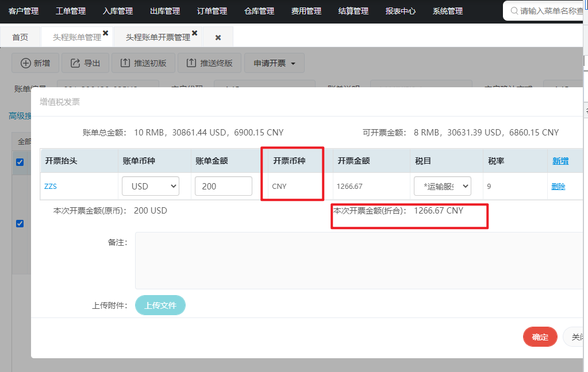Click the upload icon on 推送终版
The width and height of the screenshot is (588, 372).
(x=191, y=63)
